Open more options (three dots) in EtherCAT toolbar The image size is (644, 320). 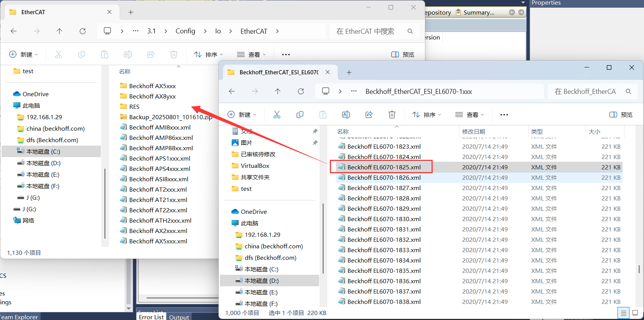coord(286,54)
